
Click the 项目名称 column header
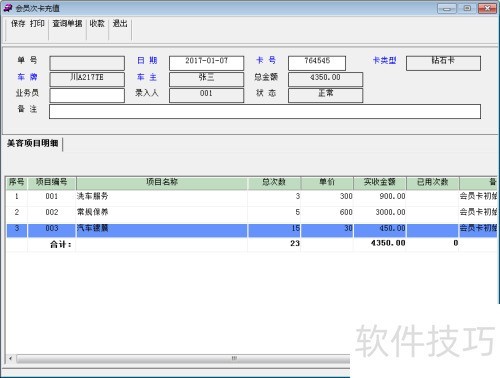[162, 183]
